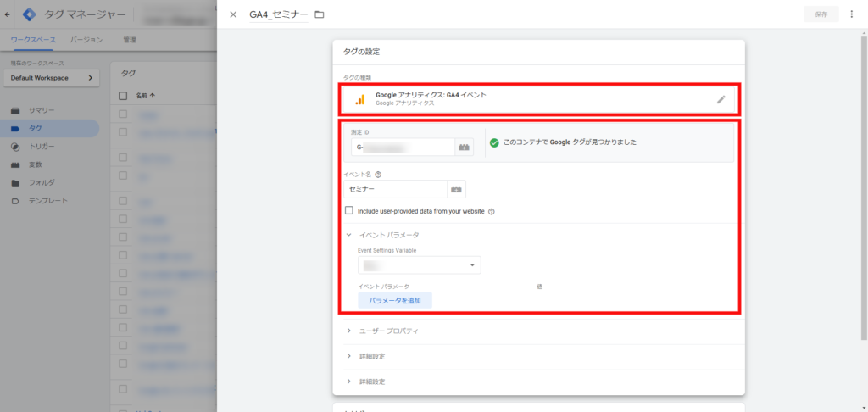The image size is (868, 412).
Task: Switch to ワークスペース tab
Action: coord(33,40)
